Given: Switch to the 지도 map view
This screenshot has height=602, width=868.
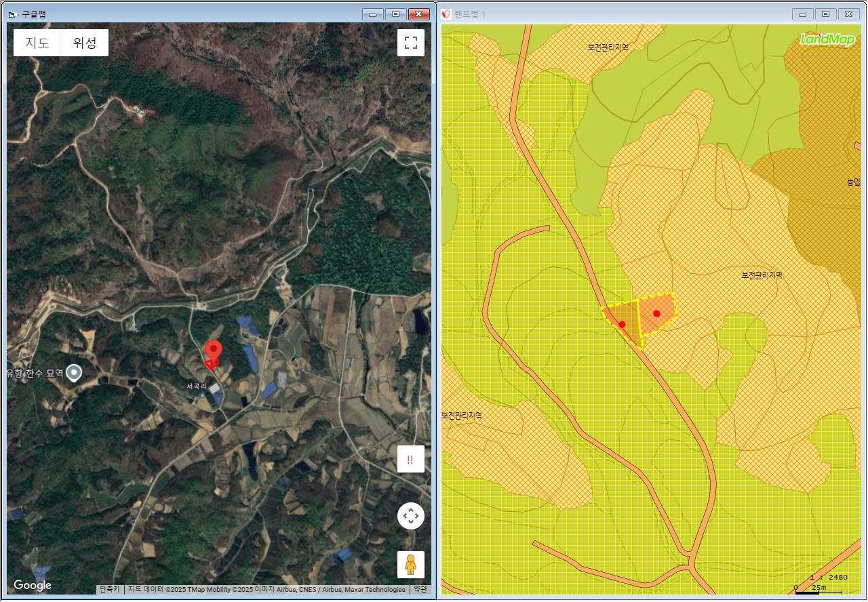Looking at the screenshot, I should (x=37, y=43).
